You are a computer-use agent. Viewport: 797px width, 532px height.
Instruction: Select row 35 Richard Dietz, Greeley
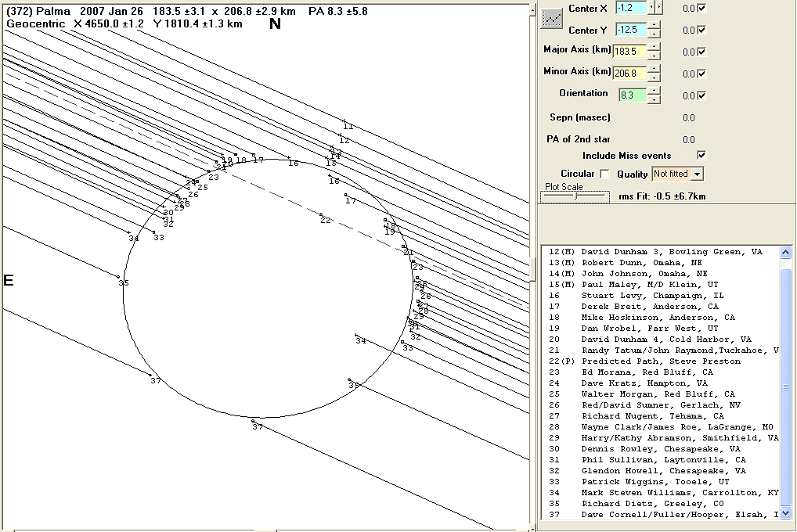[x=660, y=504]
